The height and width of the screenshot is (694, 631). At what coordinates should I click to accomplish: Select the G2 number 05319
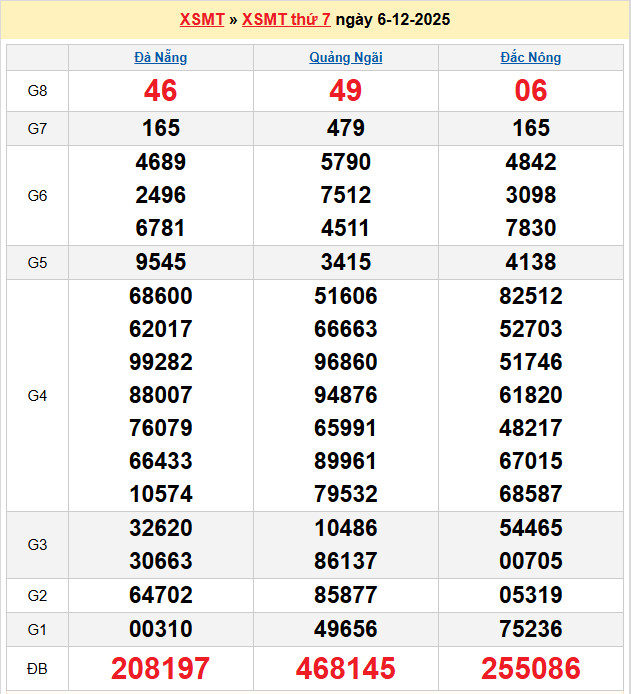tap(530, 596)
